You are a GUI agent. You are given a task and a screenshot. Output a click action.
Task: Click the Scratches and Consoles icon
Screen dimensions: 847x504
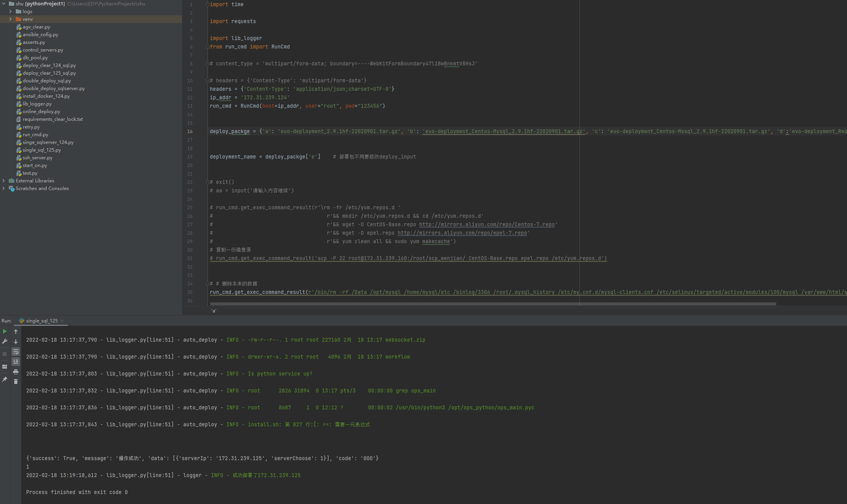click(x=12, y=189)
